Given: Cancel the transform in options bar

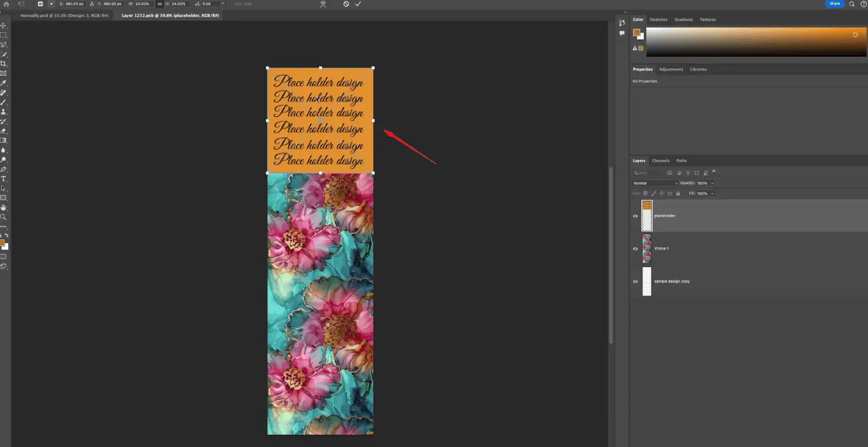Looking at the screenshot, I should pos(346,4).
